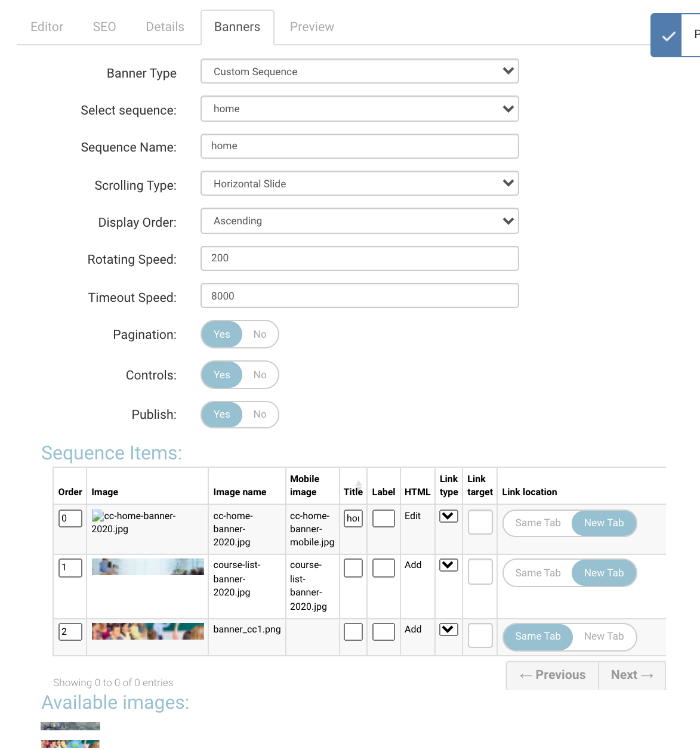
Task: Select first thumbnail under Available images
Action: click(x=70, y=726)
